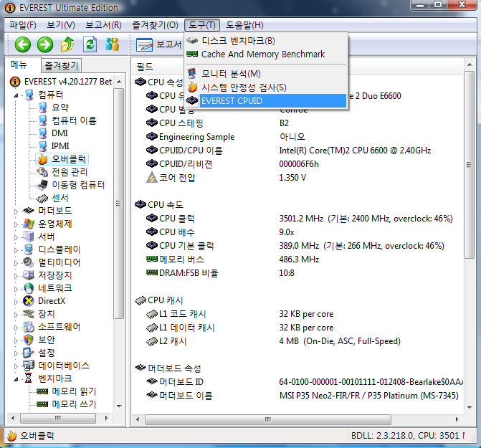
Task: Select Cache And Memory Benchmark entry
Action: click(266, 54)
